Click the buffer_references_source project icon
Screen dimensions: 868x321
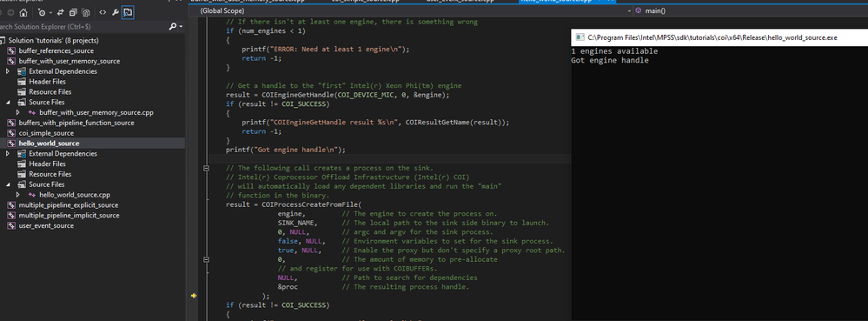(11, 51)
